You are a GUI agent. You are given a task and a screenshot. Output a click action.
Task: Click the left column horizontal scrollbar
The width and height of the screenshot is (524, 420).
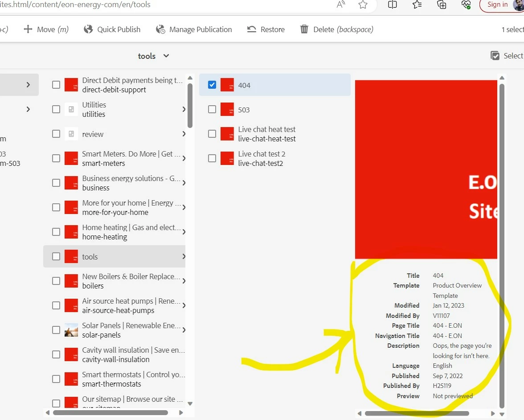point(111,412)
